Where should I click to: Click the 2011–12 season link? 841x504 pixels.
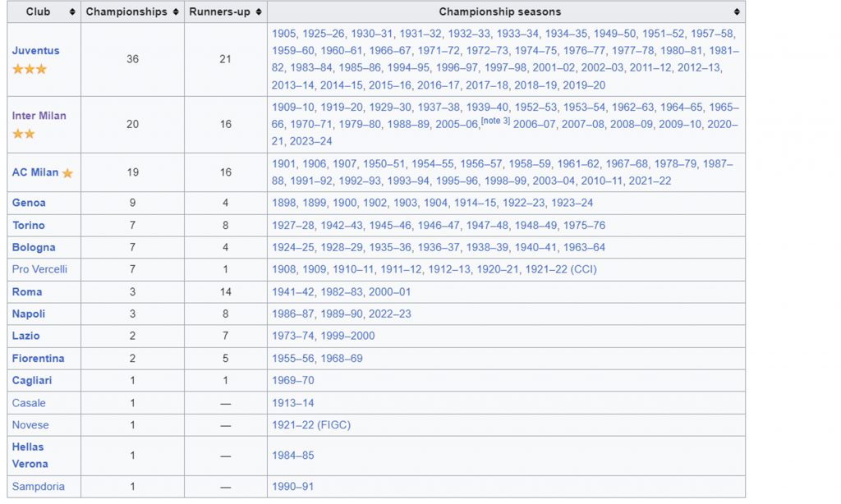click(650, 67)
